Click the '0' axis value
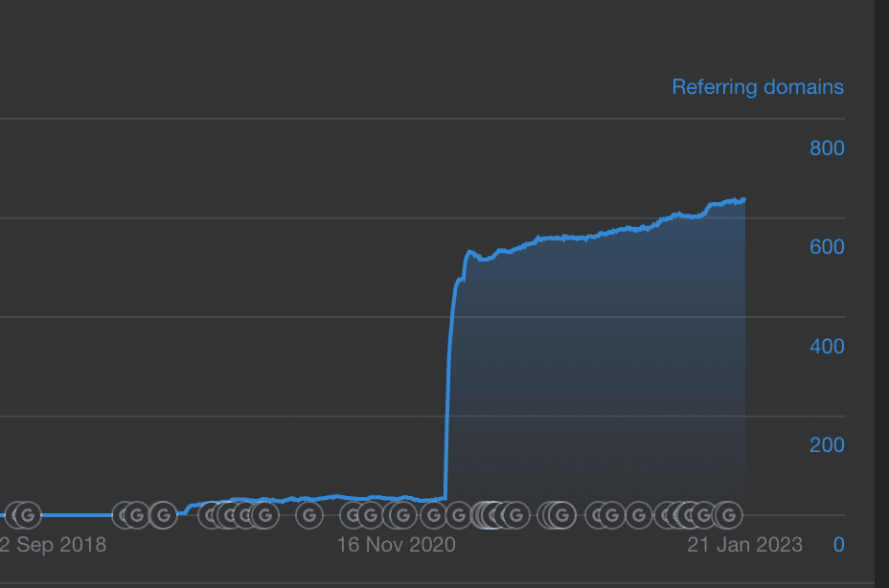 (x=839, y=544)
